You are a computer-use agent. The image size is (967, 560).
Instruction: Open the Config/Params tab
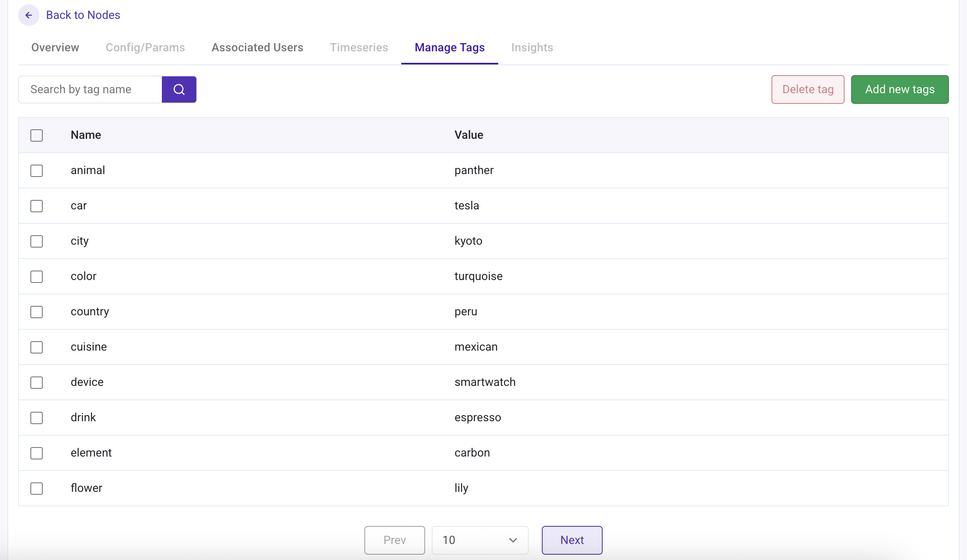coord(145,47)
